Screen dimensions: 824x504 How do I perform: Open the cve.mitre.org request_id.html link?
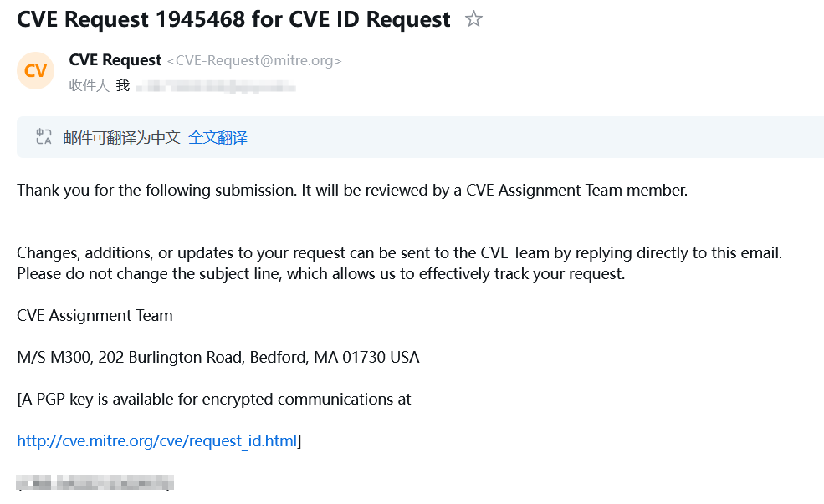157,440
